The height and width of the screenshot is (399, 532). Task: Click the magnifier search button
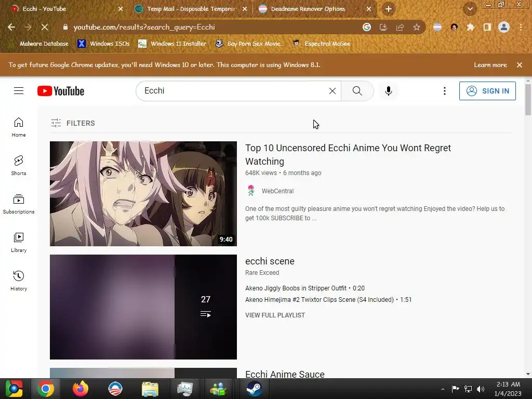357,91
